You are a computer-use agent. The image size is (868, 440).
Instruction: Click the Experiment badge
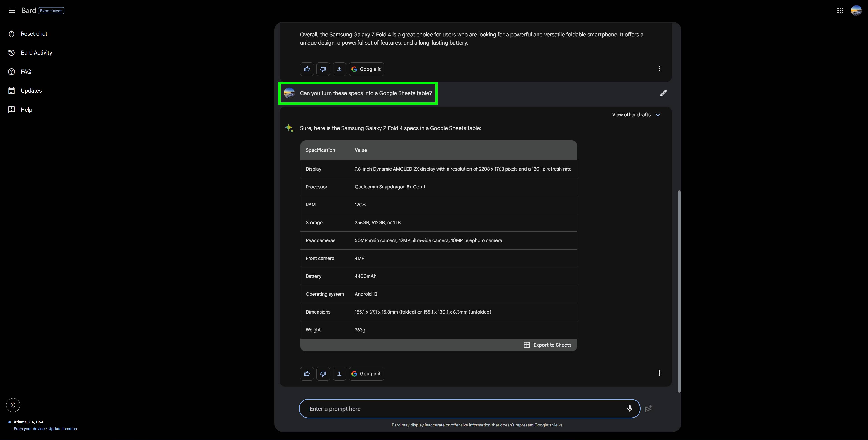pyautogui.click(x=51, y=11)
